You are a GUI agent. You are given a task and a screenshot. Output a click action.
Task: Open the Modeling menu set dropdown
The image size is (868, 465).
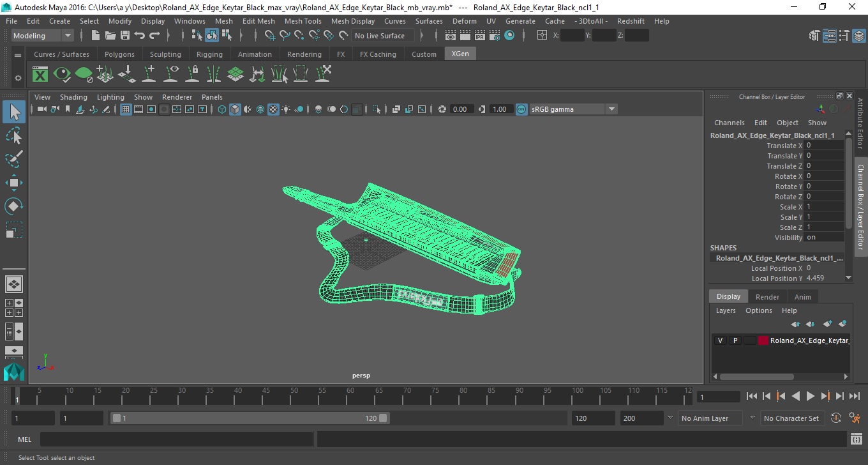pyautogui.click(x=43, y=36)
